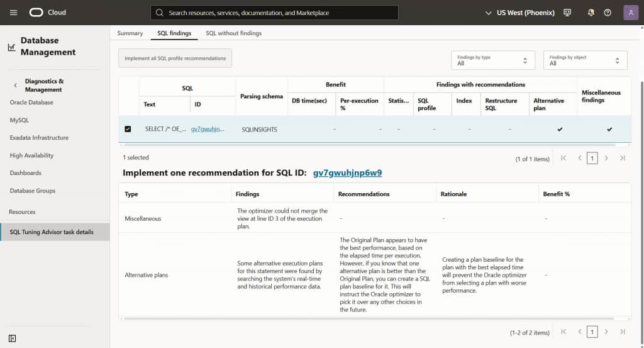Select the SQL findings tab
Screen dimensions: 644x348
tap(174, 33)
